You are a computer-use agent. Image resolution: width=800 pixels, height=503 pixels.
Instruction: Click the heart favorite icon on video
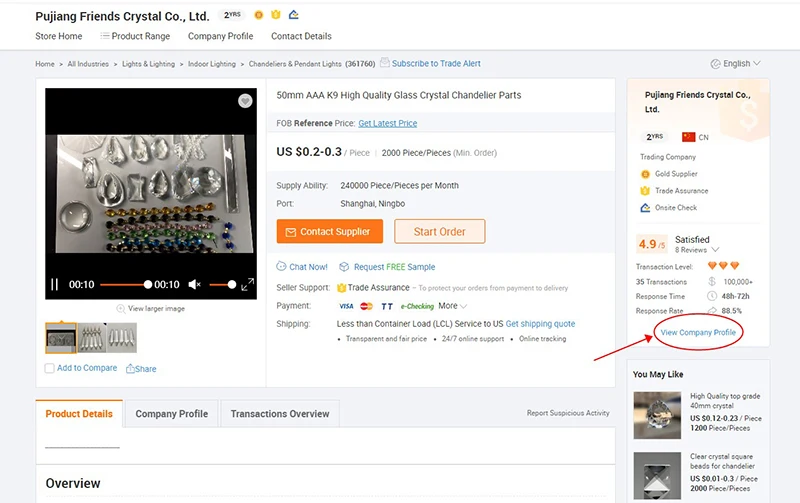[x=245, y=101]
